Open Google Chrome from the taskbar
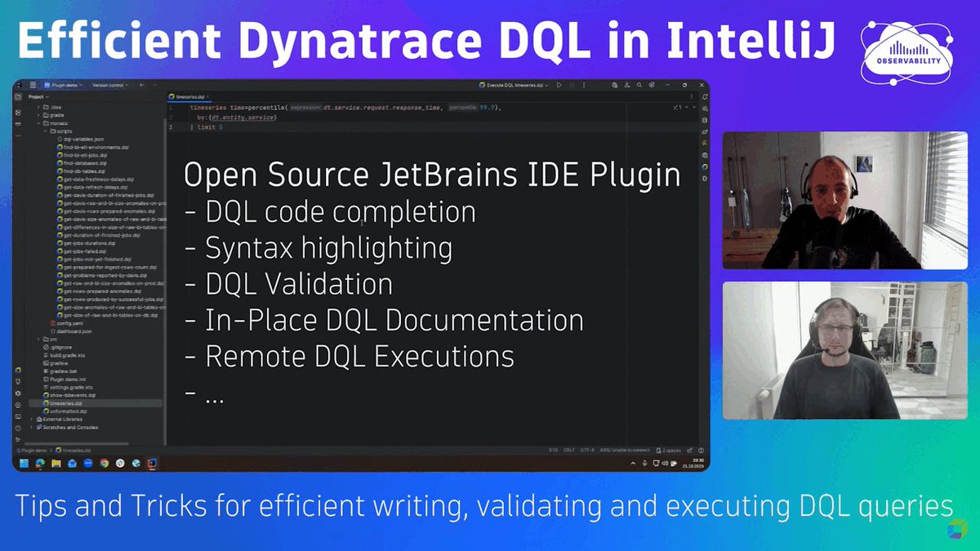Image resolution: width=980 pixels, height=551 pixels. tap(105, 464)
